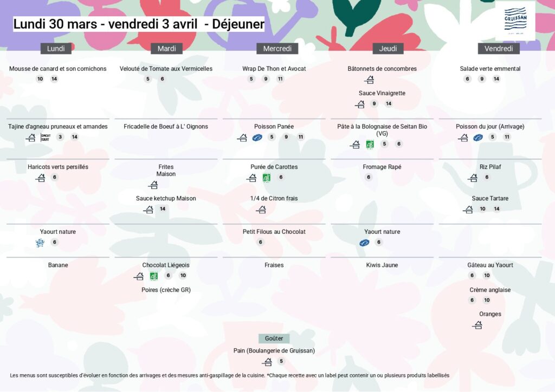The image size is (555, 392).
Task: Click the homemade icon under Oranges
Action: [x=477, y=325]
